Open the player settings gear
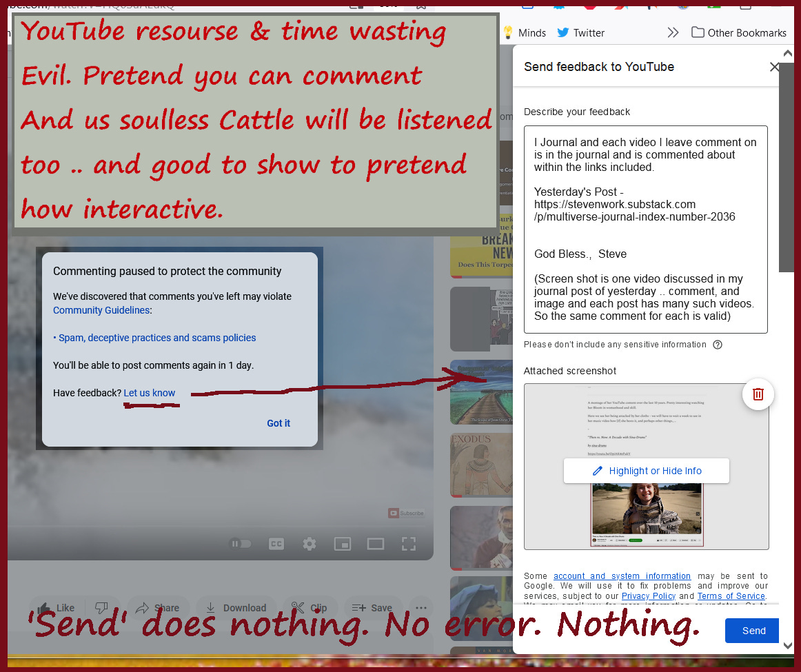This screenshot has width=801, height=672. tap(309, 544)
